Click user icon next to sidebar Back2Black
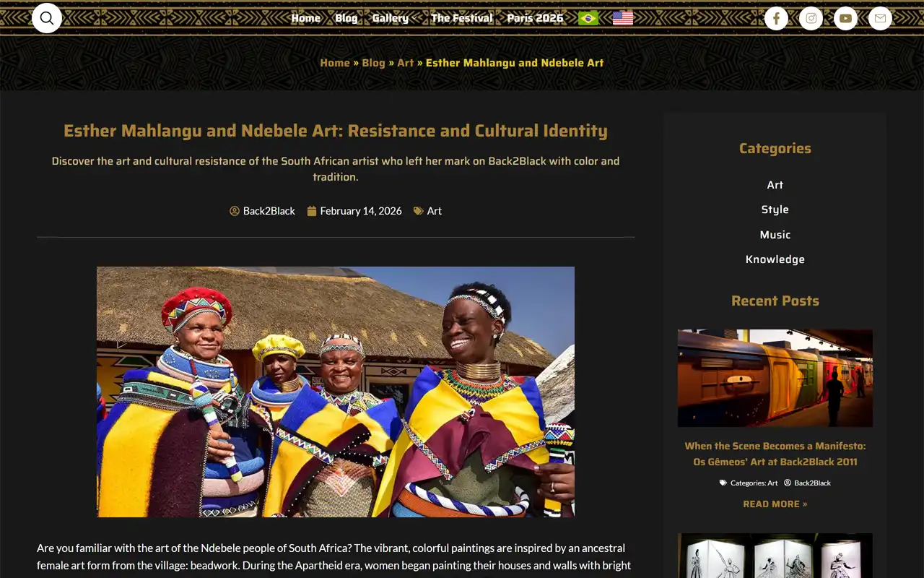Viewport: 924px width, 578px height. click(788, 483)
